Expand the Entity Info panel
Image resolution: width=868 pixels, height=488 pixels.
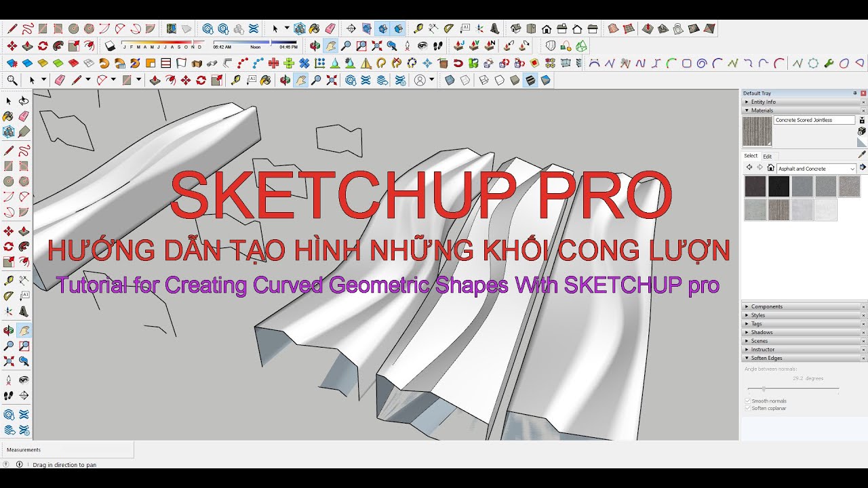(x=802, y=102)
